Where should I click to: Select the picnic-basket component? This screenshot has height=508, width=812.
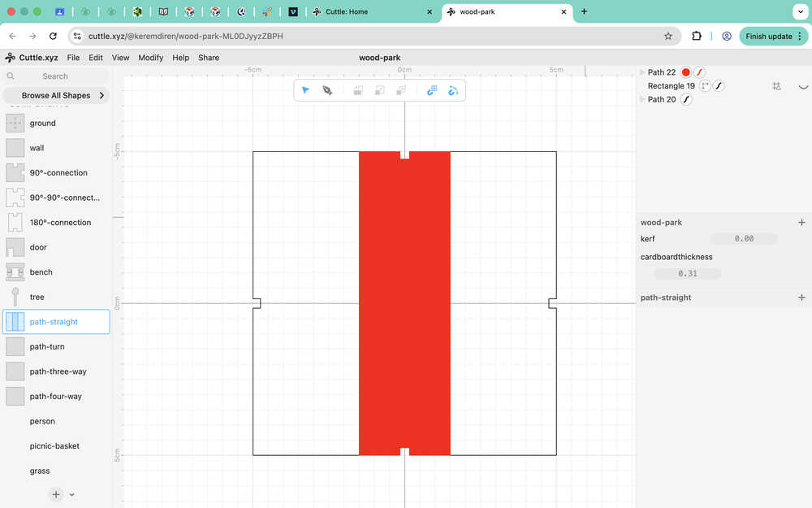click(x=56, y=445)
